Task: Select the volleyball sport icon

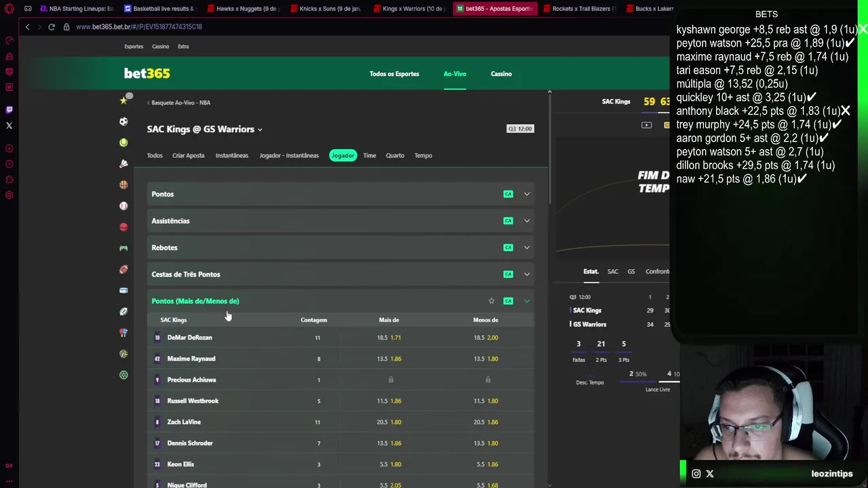Action: pyautogui.click(x=123, y=354)
